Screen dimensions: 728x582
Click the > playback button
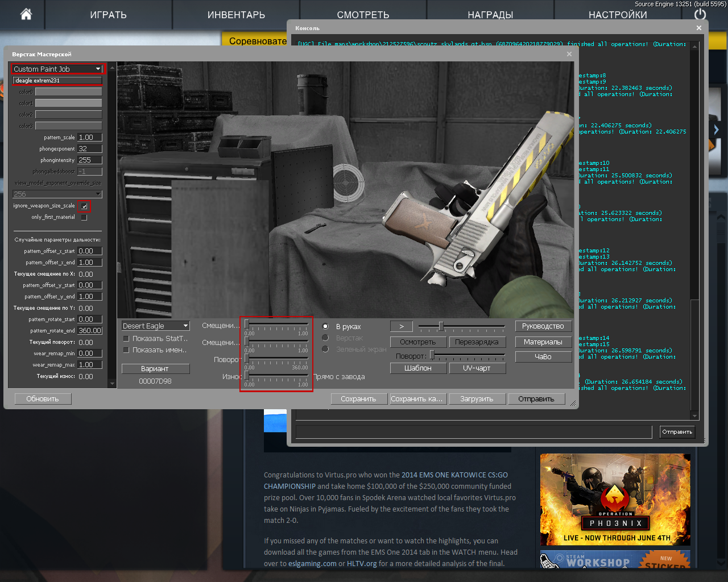pyautogui.click(x=402, y=326)
